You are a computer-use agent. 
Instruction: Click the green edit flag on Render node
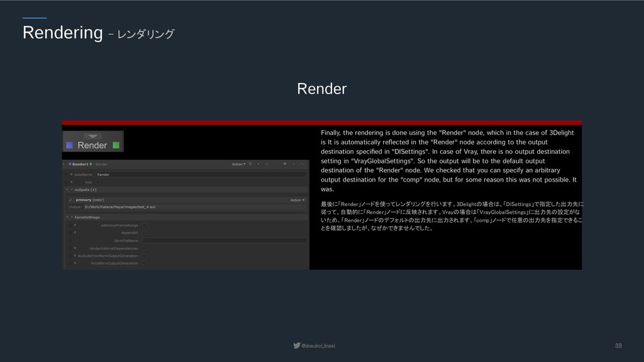pyautogui.click(x=116, y=145)
